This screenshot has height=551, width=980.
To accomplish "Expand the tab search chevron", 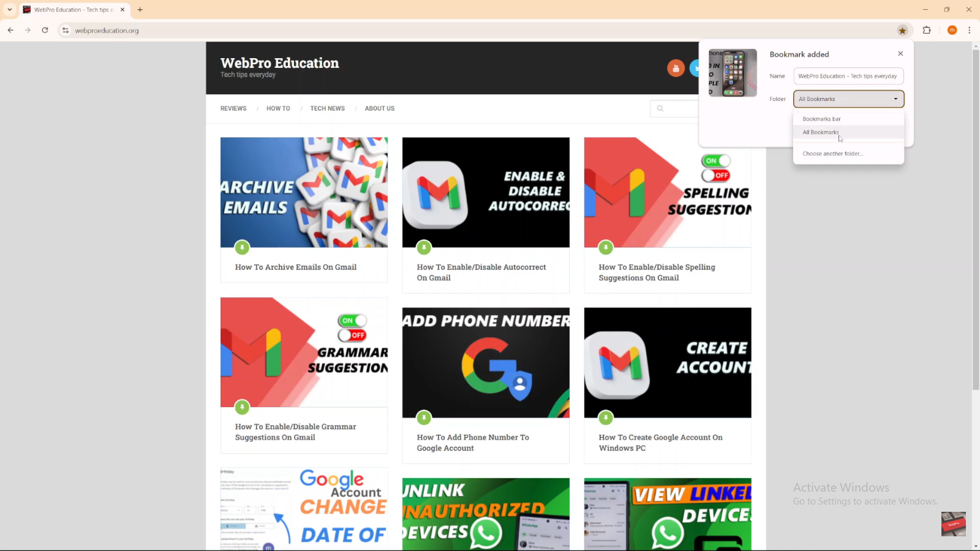I will pyautogui.click(x=9, y=10).
